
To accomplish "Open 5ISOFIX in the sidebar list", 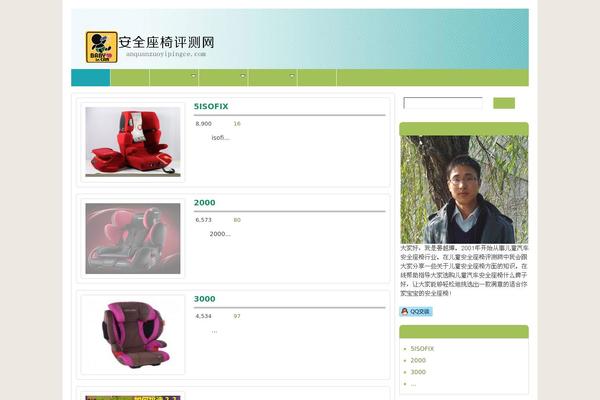I will tap(422, 349).
